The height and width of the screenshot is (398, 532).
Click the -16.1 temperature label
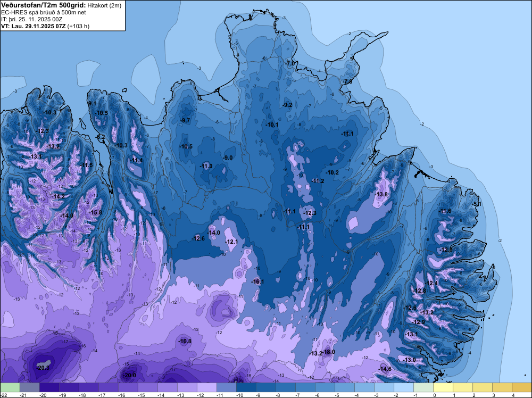point(257,281)
